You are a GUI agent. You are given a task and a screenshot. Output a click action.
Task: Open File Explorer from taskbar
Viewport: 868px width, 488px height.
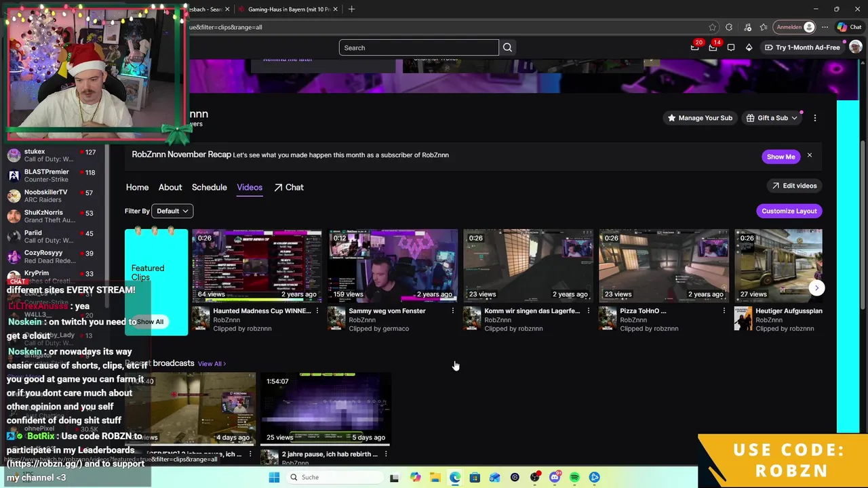435,477
